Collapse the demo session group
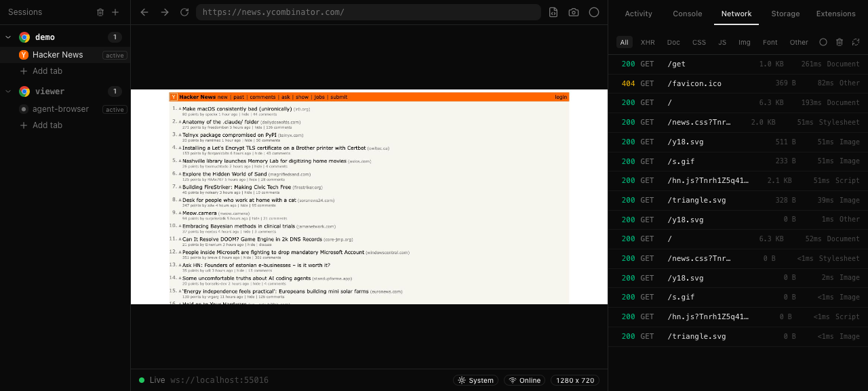Image resolution: width=868 pixels, height=391 pixels. [x=8, y=37]
